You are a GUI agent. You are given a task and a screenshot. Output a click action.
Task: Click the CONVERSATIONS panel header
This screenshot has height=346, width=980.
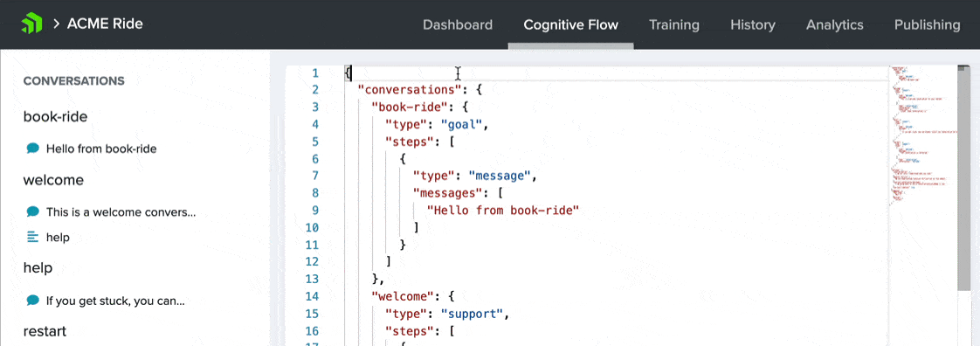73,81
